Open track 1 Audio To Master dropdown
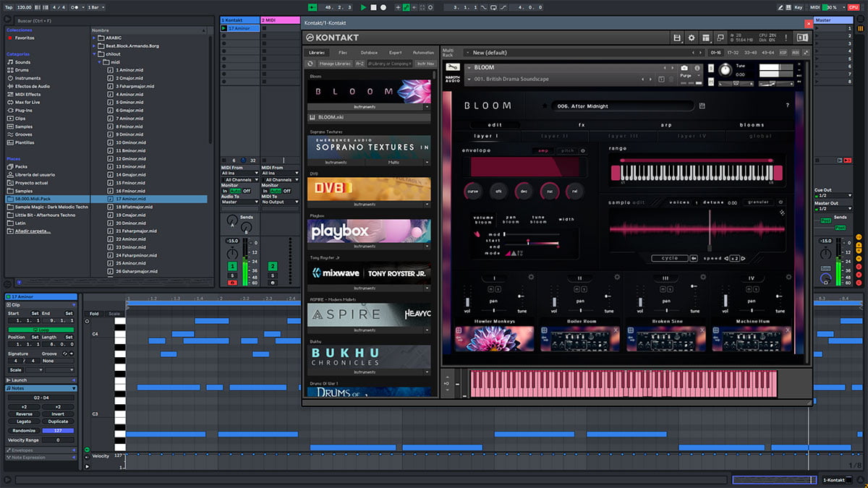Screen dimensions: 868x488 click(x=239, y=202)
